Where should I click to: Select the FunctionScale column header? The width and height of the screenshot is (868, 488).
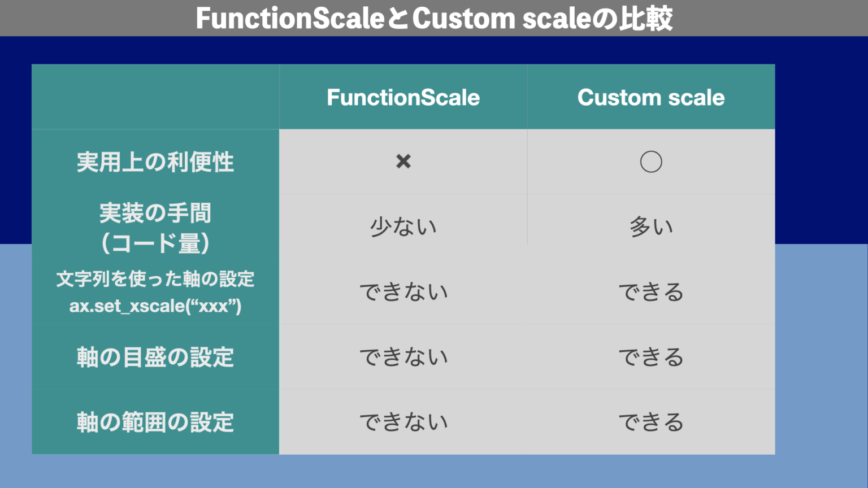pyautogui.click(x=403, y=97)
